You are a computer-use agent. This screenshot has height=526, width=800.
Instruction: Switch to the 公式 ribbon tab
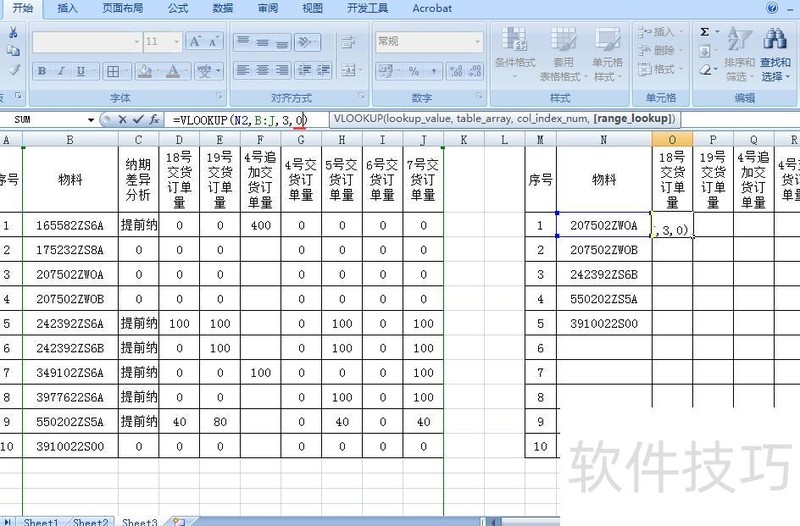pyautogui.click(x=178, y=8)
